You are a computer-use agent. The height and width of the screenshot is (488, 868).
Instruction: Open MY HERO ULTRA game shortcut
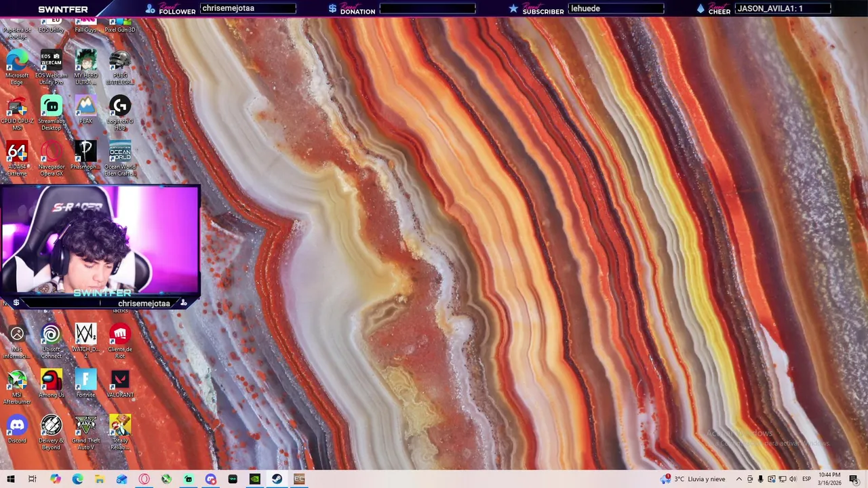point(85,67)
